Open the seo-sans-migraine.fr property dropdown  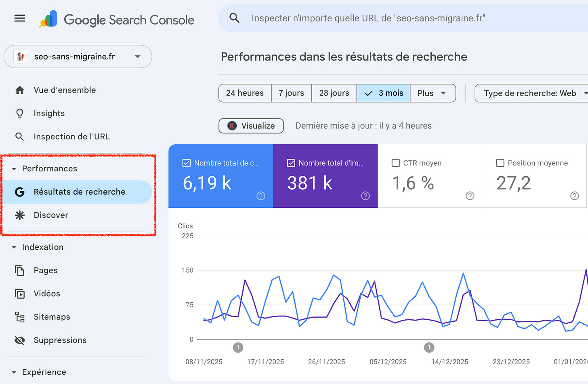[78, 57]
